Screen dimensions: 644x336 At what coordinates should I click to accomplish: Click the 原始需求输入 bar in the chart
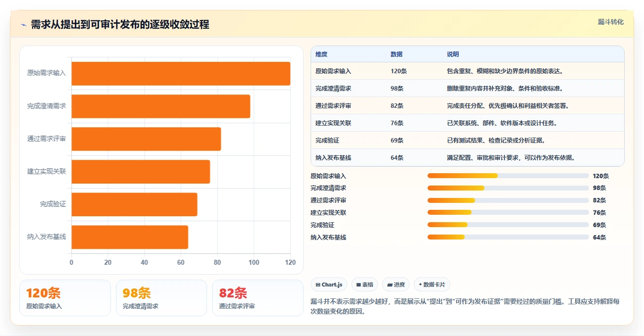coord(181,74)
